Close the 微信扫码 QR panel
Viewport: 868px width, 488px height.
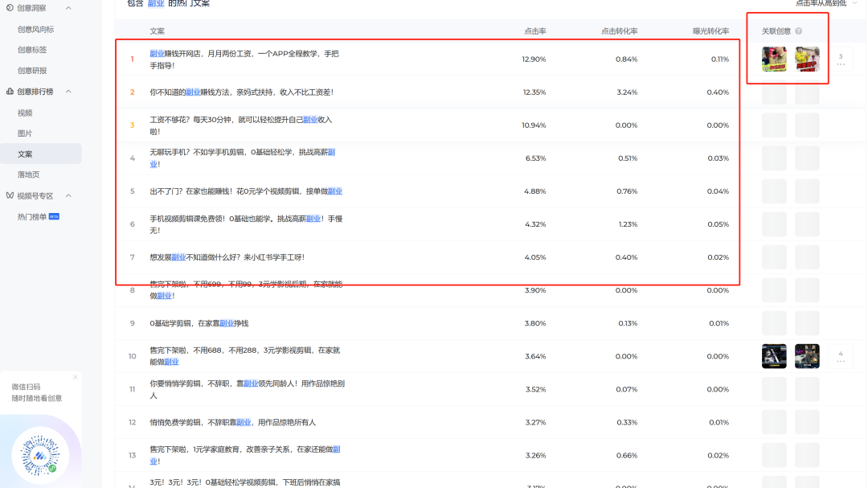tap(76, 377)
